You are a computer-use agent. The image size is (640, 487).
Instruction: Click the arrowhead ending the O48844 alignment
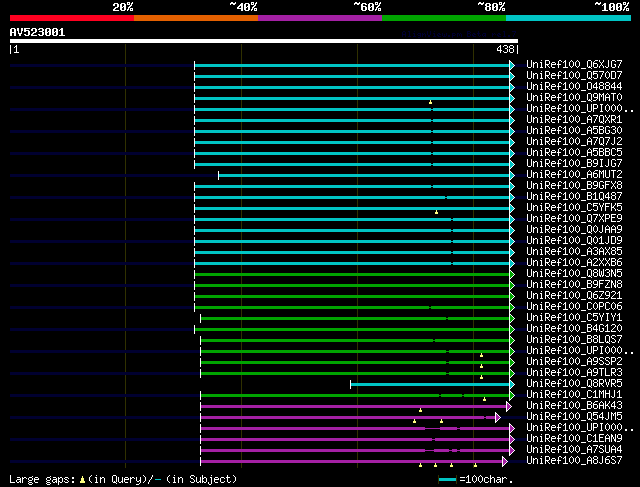point(512,87)
